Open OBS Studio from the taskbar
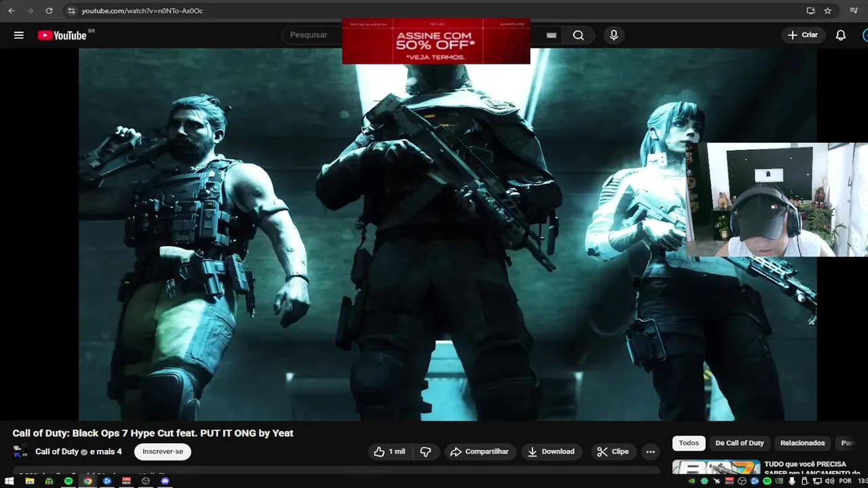Screen dimensions: 868x488 tap(146, 481)
